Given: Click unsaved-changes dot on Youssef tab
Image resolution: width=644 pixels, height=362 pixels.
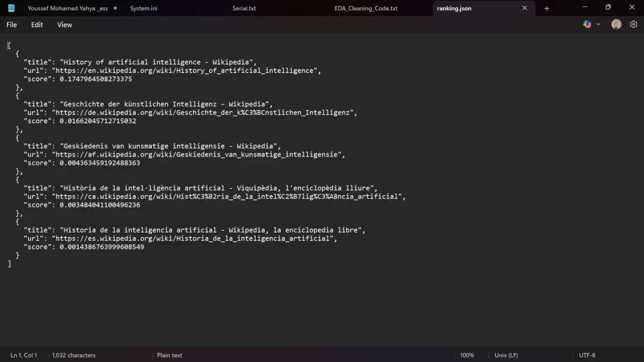Looking at the screenshot, I should (x=115, y=8).
